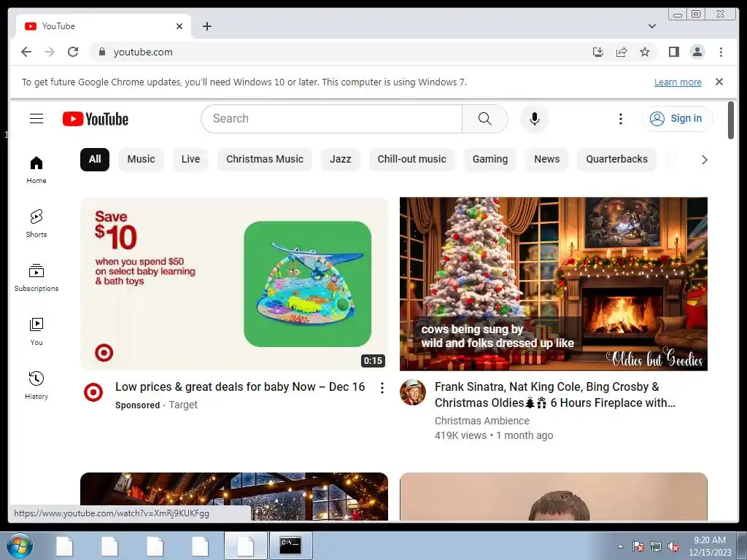Open the Christmas fireplace video thumbnail
Screen dimensions: 747x560
pos(553,284)
